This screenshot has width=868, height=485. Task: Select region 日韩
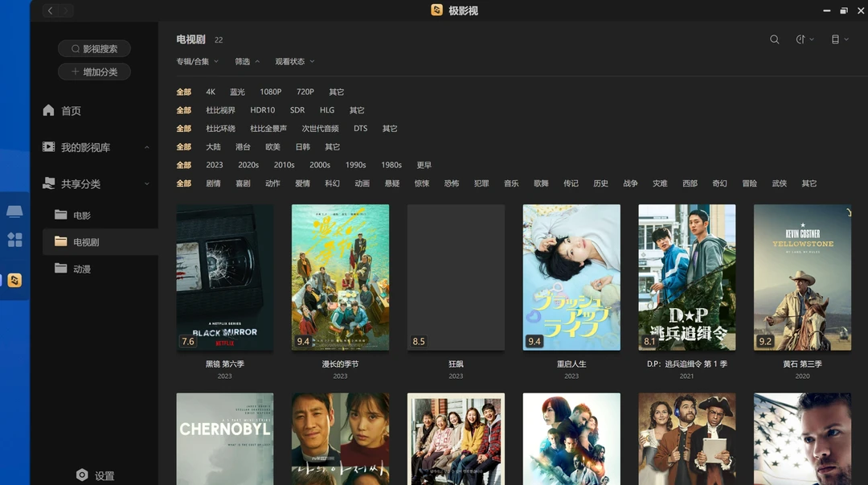coord(303,147)
